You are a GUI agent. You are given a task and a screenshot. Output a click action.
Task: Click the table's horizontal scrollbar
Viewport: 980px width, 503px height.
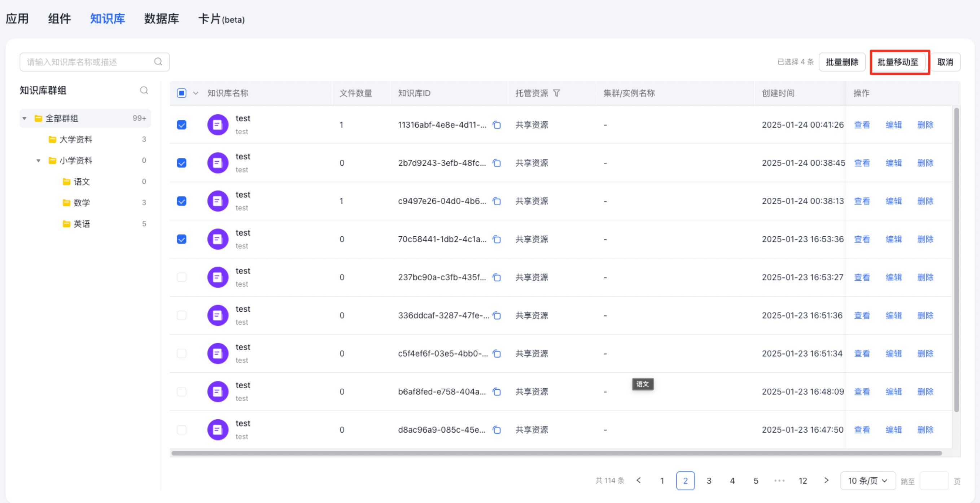pos(557,453)
